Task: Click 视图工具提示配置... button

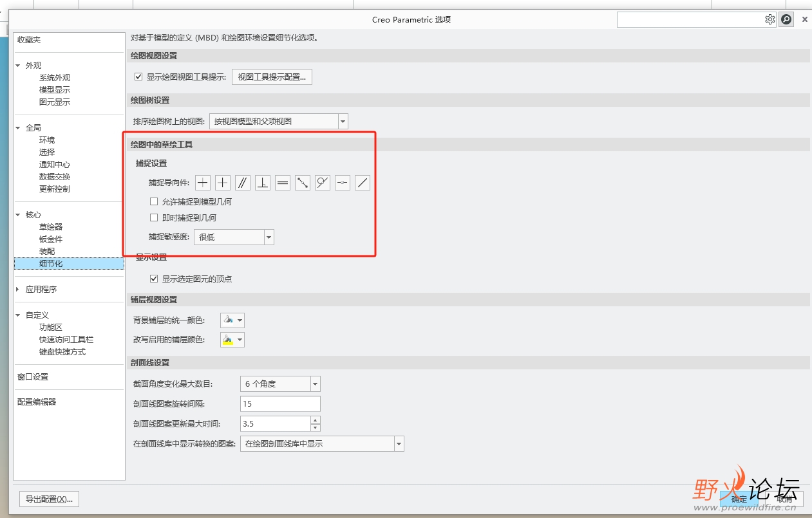Action: point(272,77)
